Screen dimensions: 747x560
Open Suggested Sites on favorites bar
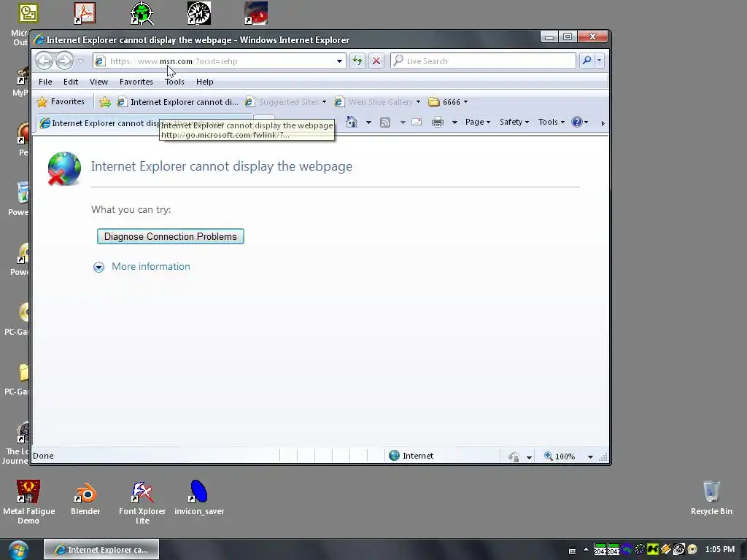[286, 102]
